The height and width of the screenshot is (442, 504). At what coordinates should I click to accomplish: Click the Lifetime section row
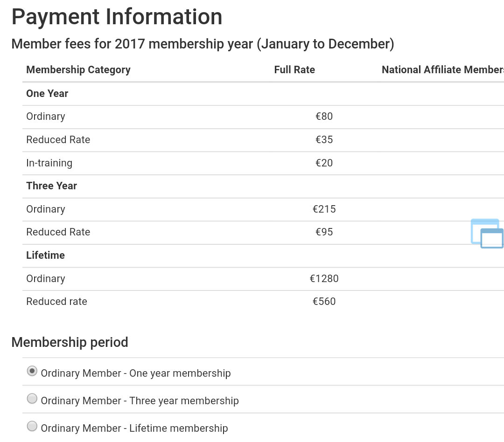pos(263,256)
